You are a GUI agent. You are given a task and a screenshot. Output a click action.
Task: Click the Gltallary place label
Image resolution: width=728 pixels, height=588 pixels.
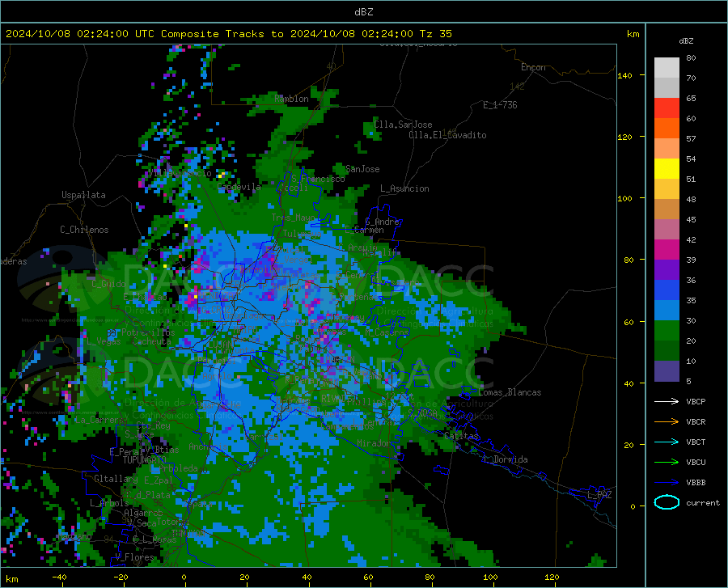[x=116, y=479]
